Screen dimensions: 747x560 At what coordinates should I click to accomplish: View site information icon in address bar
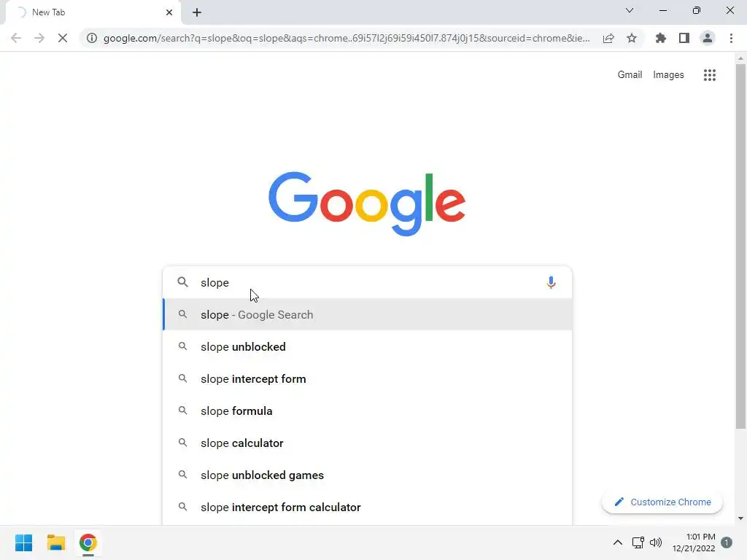coord(92,38)
